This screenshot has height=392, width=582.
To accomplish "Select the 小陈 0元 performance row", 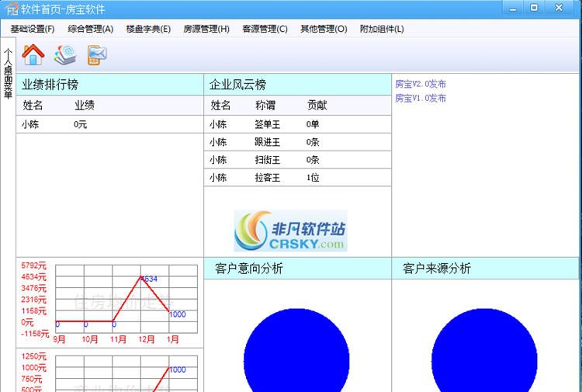I will point(110,124).
